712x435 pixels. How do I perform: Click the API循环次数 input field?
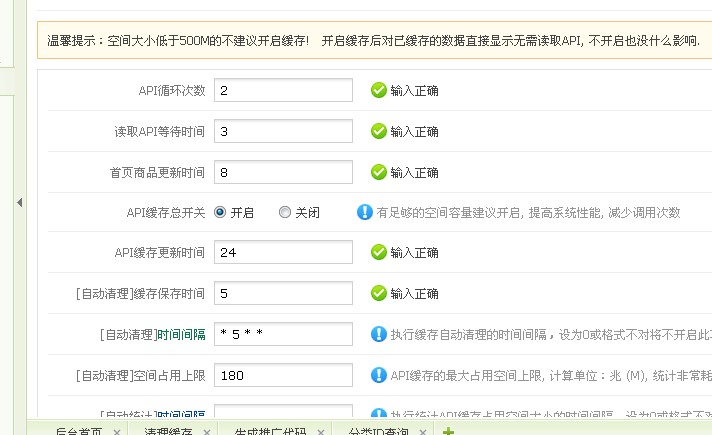pos(283,90)
